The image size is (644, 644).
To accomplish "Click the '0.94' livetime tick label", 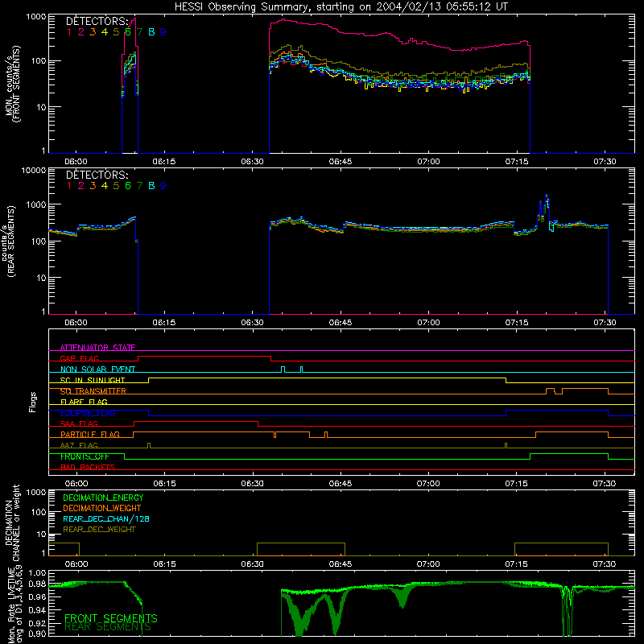I will [x=38, y=610].
